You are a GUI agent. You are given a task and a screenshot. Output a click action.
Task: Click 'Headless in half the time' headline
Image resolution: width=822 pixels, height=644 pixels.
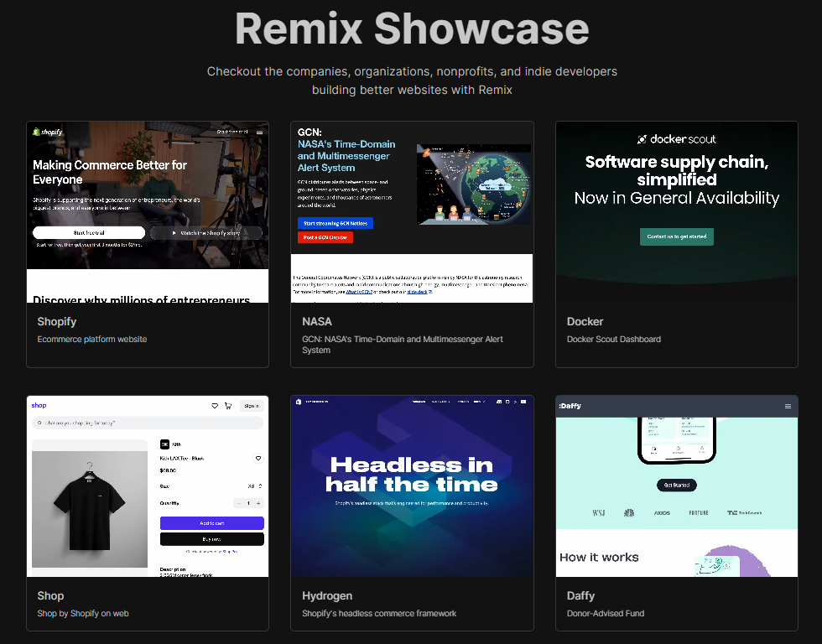412,475
